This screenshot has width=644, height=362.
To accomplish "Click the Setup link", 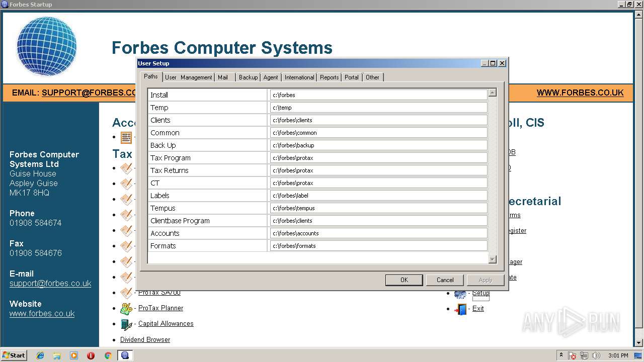I will (480, 293).
